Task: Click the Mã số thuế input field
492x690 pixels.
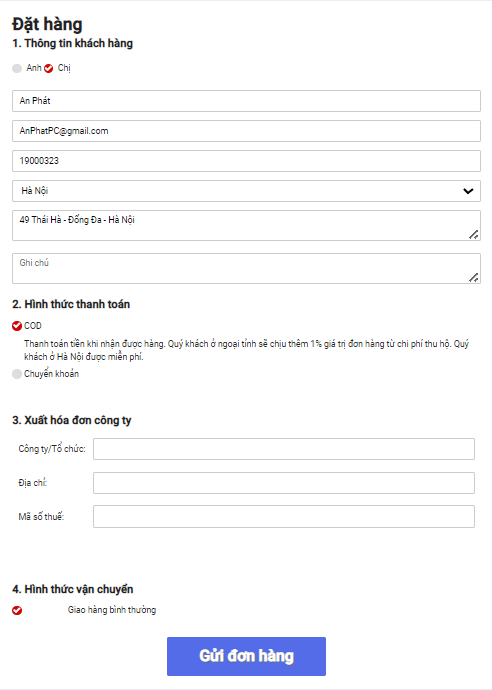Action: click(x=284, y=517)
